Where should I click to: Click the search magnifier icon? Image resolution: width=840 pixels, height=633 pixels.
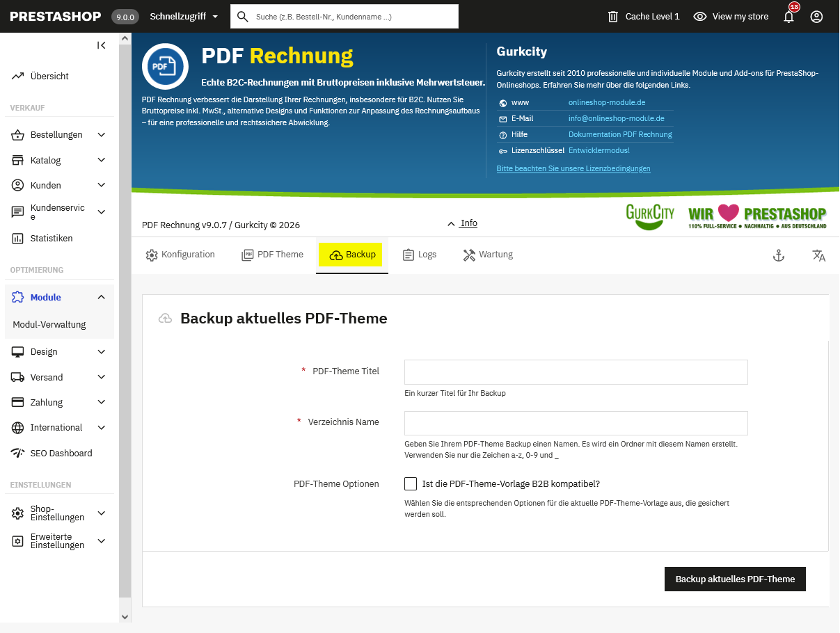click(x=243, y=17)
